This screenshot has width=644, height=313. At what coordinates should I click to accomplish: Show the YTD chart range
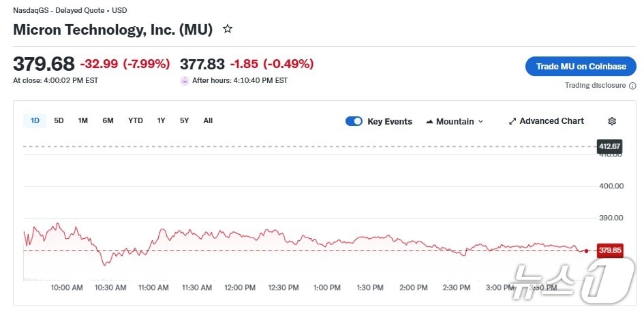point(136,120)
